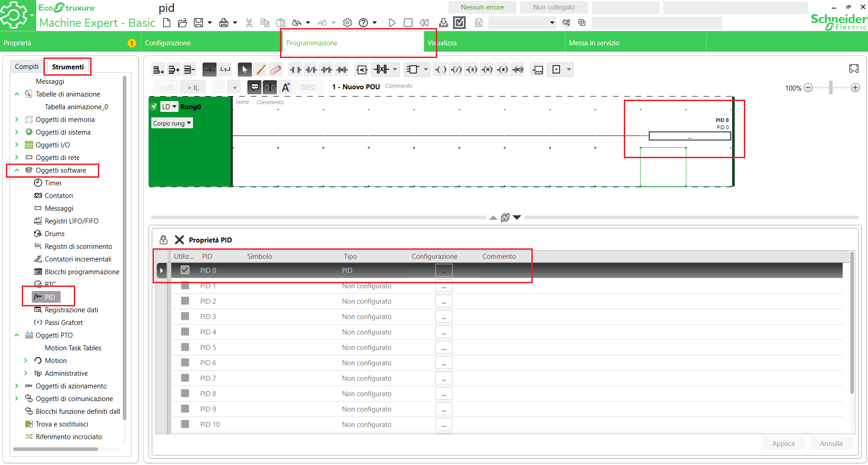Click the Save project icon

198,23
